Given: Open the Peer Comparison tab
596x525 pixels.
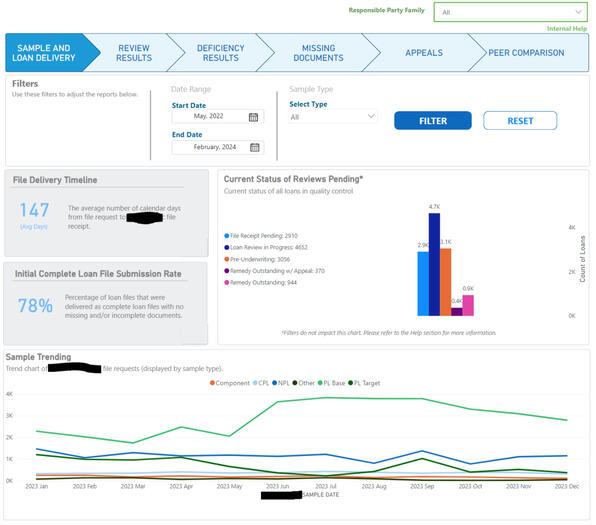Looking at the screenshot, I should tap(526, 53).
